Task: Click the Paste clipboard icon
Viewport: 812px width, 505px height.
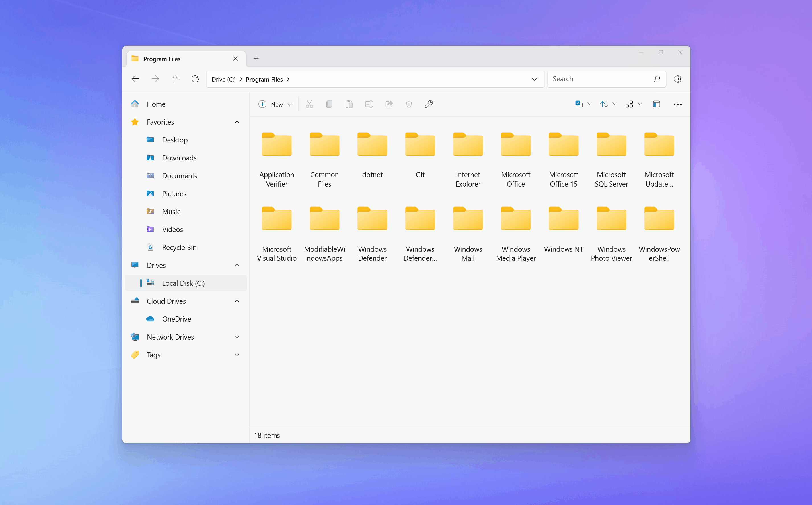Action: [x=349, y=104]
